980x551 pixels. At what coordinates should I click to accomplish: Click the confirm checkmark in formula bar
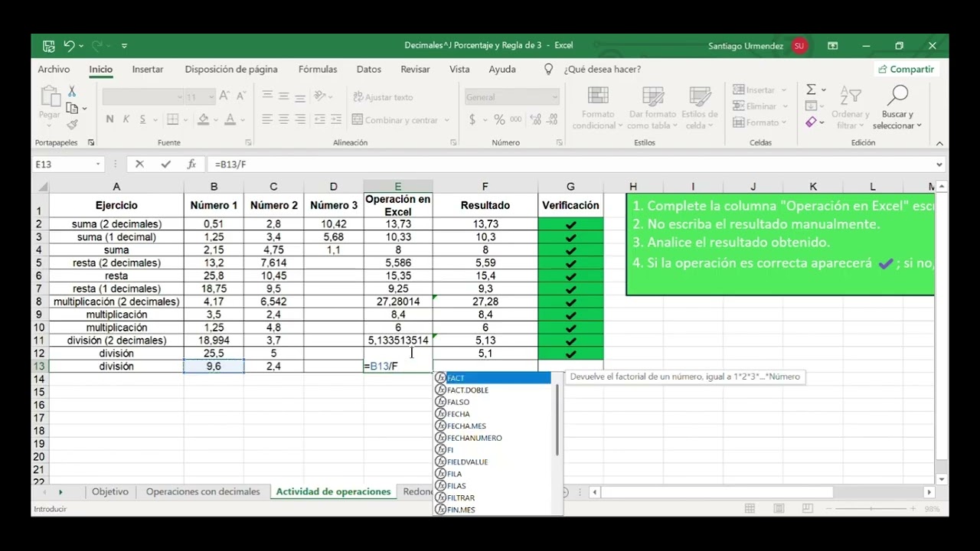click(x=165, y=164)
